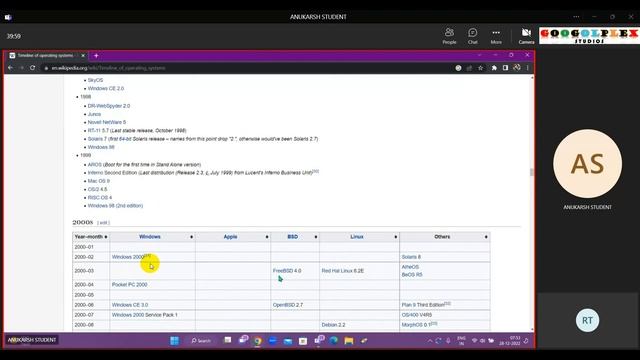Bookmark this page with the star icon
640x360 pixels.
pos(480,68)
